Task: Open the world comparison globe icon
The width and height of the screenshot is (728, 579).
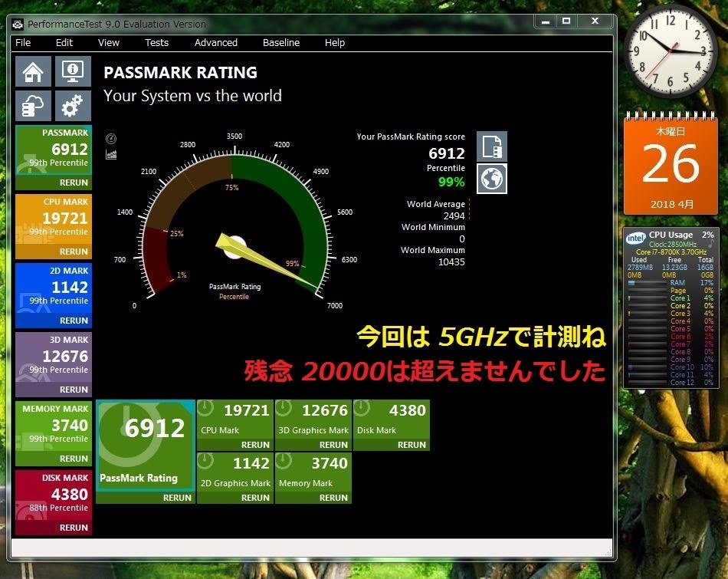Action: coord(492,179)
